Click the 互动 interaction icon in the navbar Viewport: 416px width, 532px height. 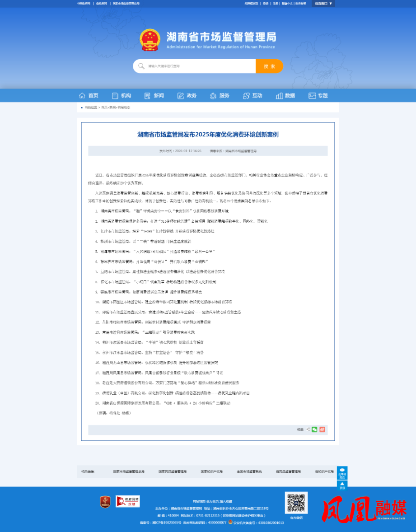click(245, 95)
